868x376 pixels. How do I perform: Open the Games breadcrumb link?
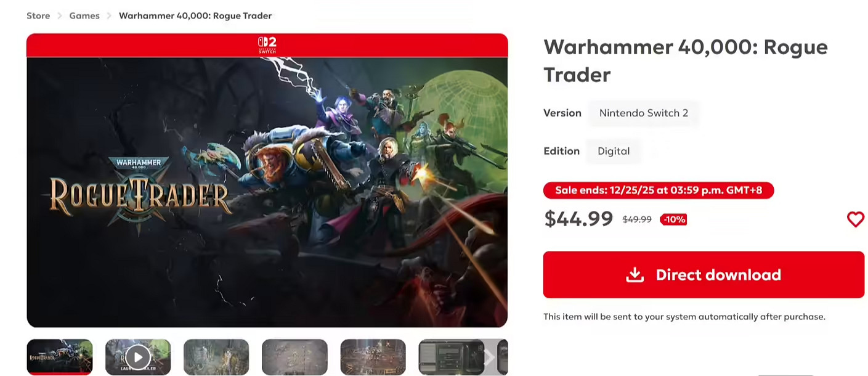coord(84,15)
